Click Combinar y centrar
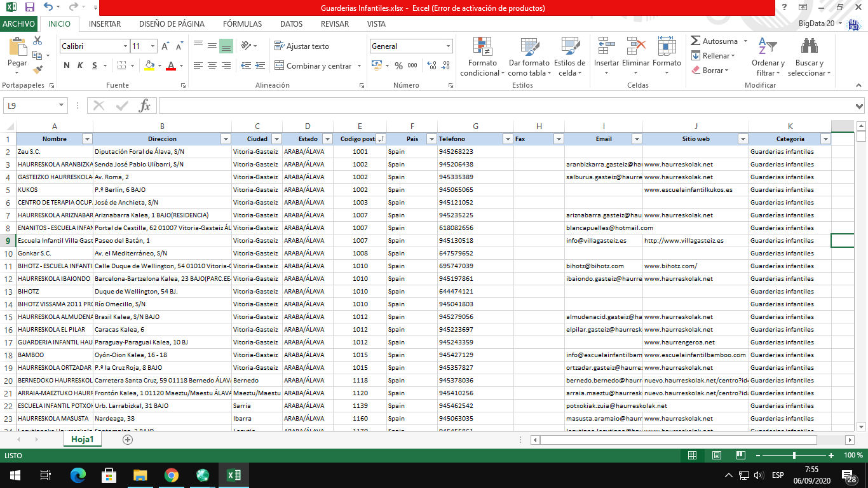This screenshot has width=868, height=488. pos(313,65)
